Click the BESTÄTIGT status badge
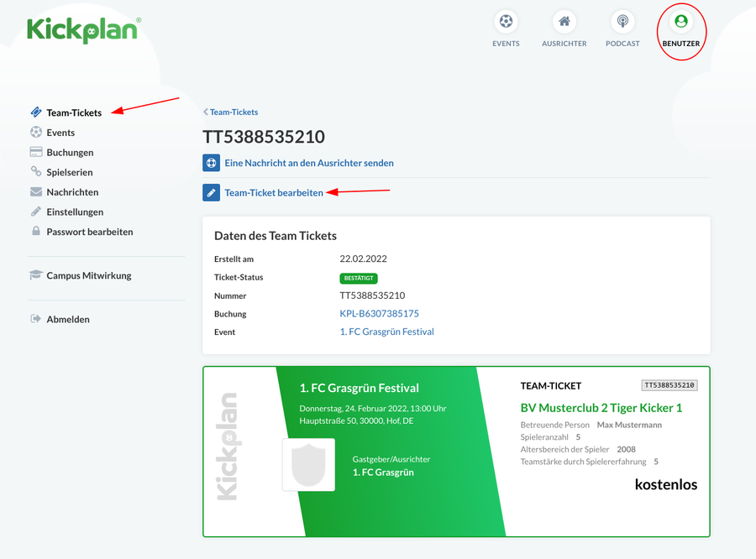Image resolution: width=756 pixels, height=559 pixels. pos(359,278)
